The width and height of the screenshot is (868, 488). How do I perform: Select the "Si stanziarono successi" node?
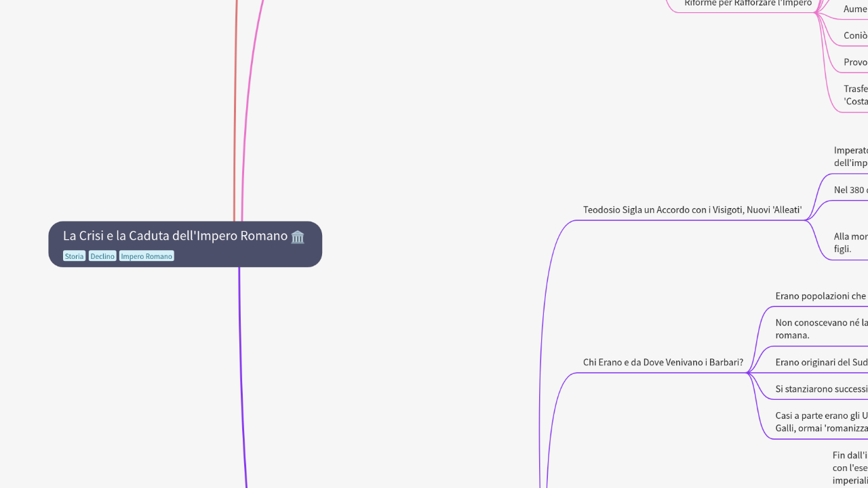click(x=821, y=390)
